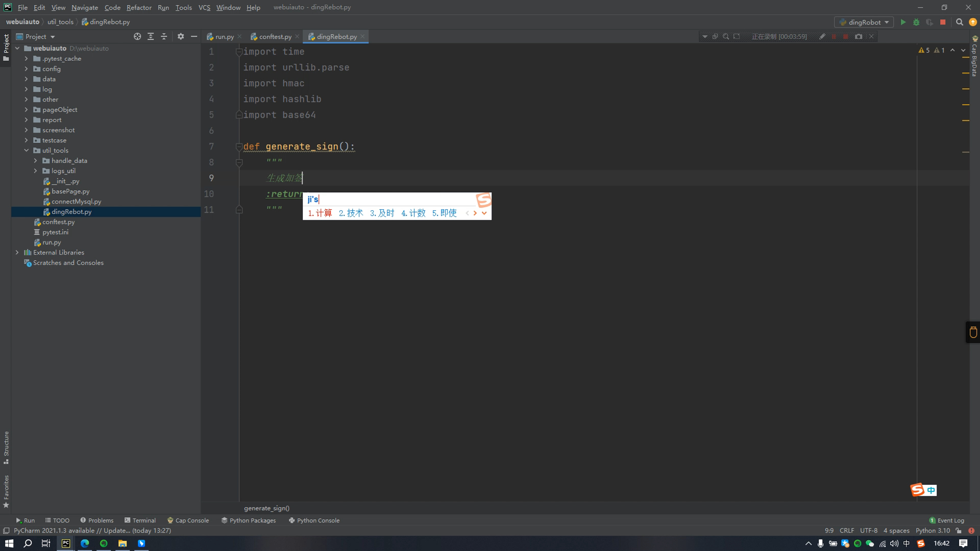
Task: Switch to conftest.py tab
Action: coord(275,37)
